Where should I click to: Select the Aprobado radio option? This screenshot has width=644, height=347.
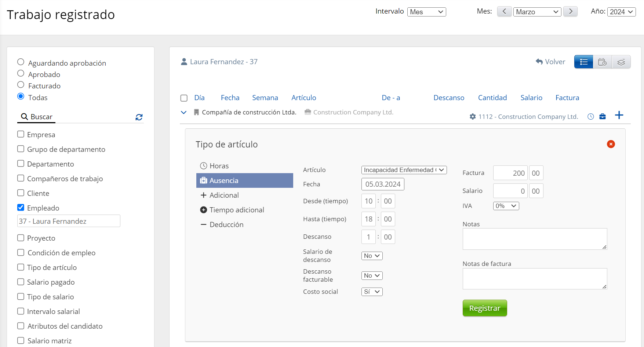click(21, 74)
